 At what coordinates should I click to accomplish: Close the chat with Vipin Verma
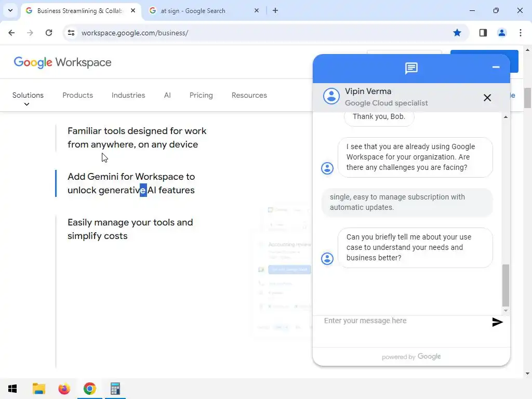pyautogui.click(x=487, y=98)
